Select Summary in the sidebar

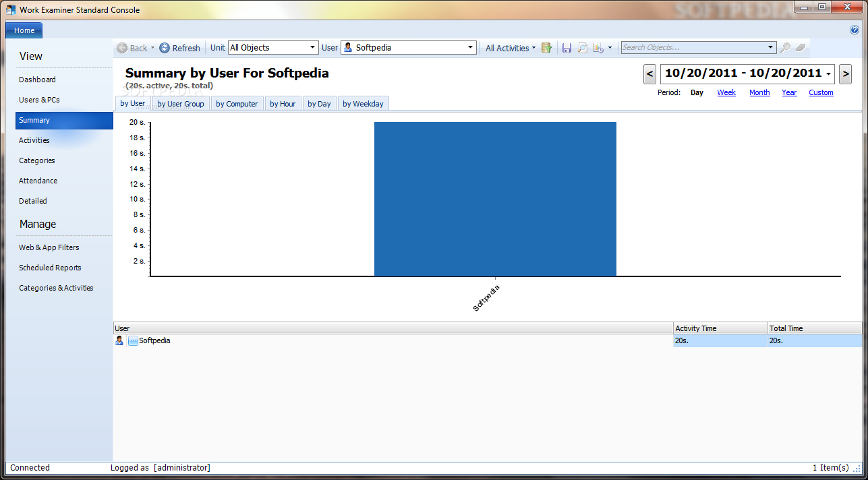pyautogui.click(x=64, y=120)
